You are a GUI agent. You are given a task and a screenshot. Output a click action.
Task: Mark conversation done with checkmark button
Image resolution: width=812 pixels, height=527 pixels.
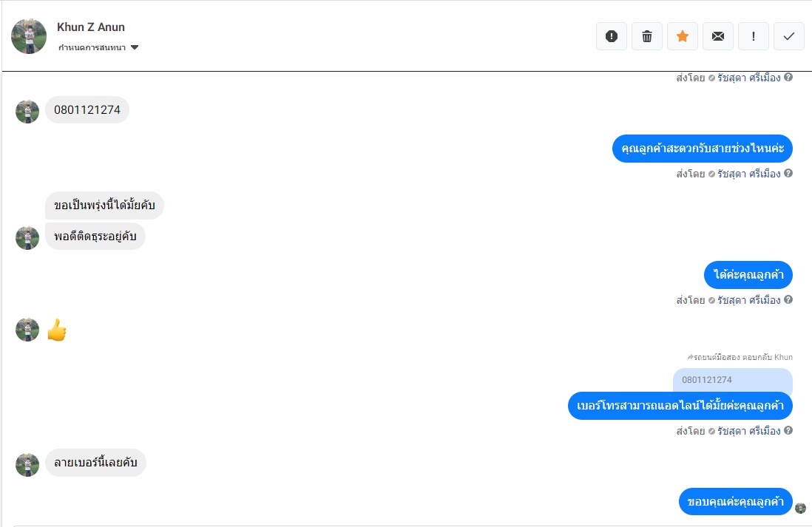(789, 36)
